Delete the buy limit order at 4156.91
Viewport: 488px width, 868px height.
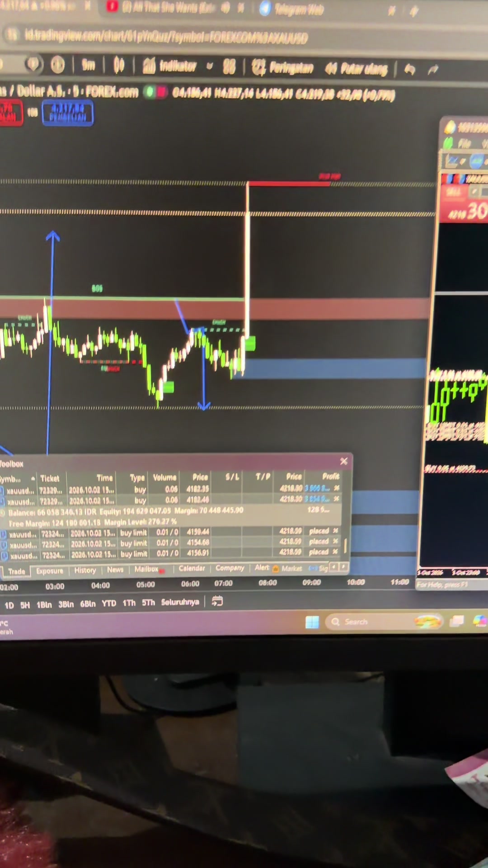tap(335, 552)
